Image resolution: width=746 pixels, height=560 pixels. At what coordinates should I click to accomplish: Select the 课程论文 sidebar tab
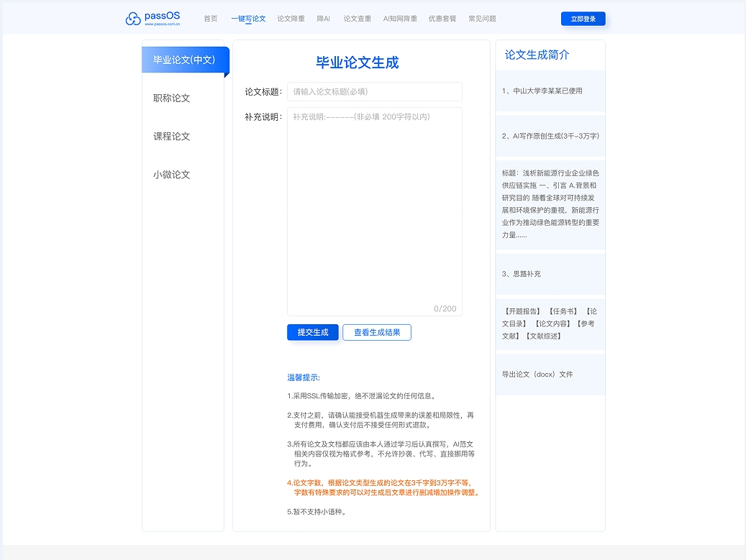tap(173, 136)
